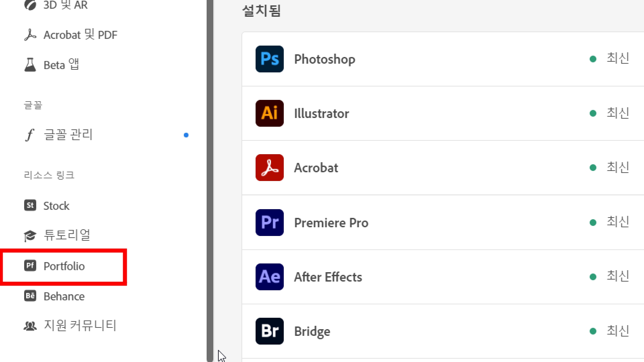This screenshot has height=362, width=644.
Task: Click the Portfolio Pf icon
Action: pos(30,265)
